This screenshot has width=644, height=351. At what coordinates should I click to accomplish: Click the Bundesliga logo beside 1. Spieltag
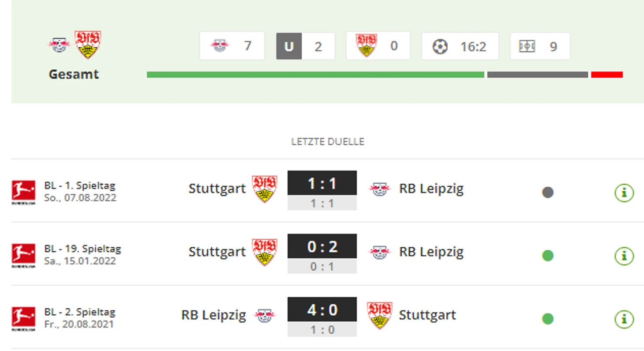[23, 192]
